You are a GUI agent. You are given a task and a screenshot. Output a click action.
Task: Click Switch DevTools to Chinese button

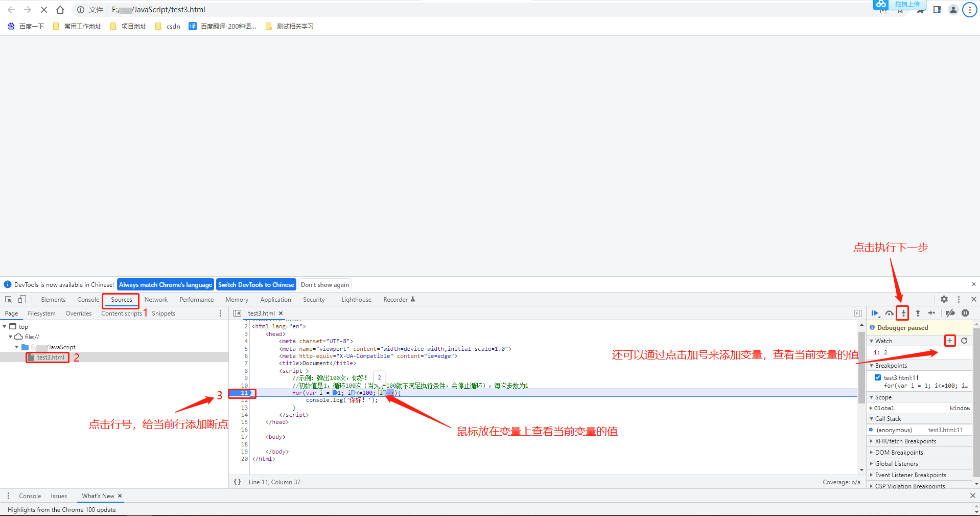click(256, 284)
